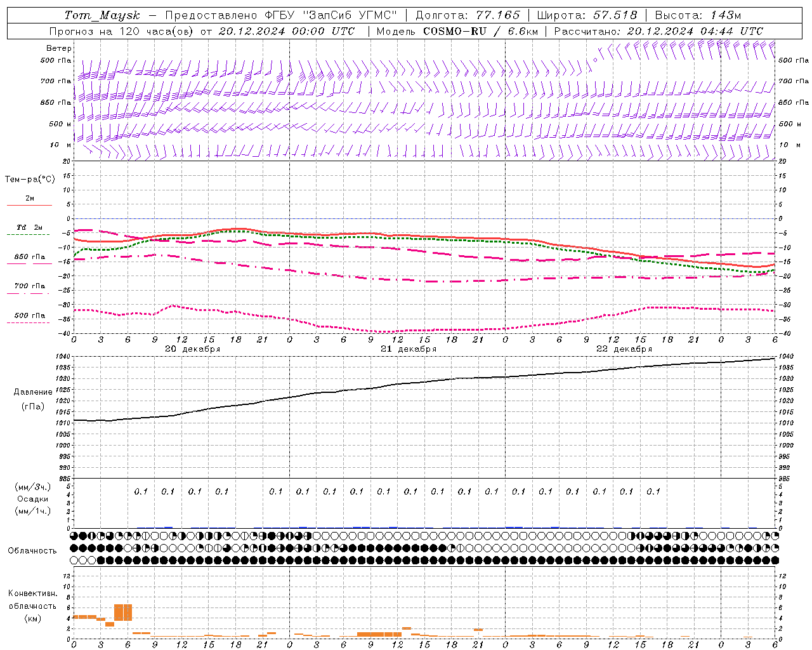The height and width of the screenshot is (650, 812).
Task: Click the Конвективн. convective cloud label
Action: 32,594
